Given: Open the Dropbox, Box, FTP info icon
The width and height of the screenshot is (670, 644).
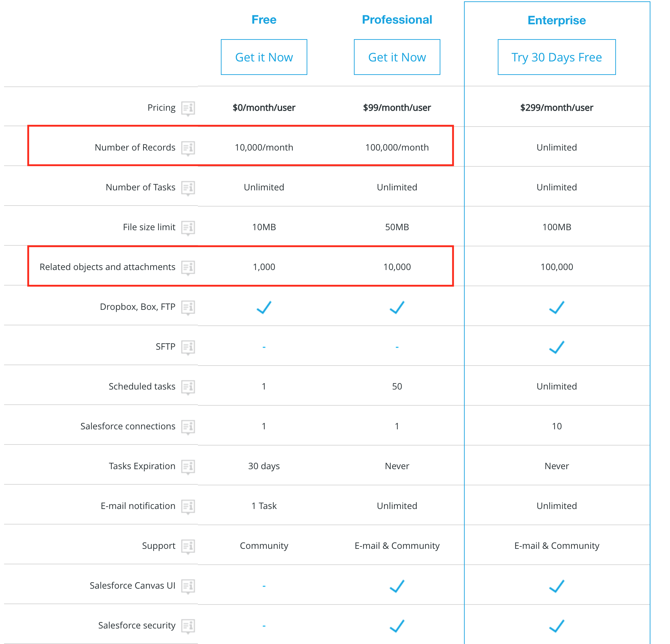Looking at the screenshot, I should [188, 307].
